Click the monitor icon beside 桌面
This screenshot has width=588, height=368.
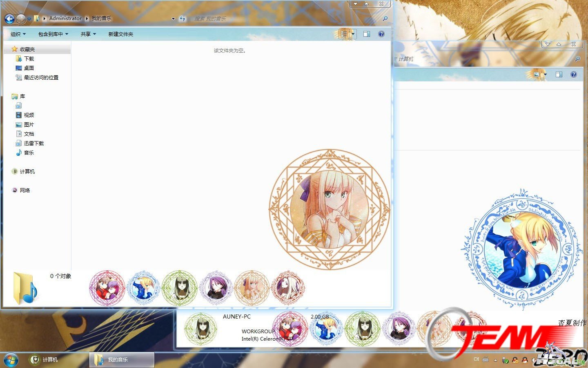[x=18, y=68]
